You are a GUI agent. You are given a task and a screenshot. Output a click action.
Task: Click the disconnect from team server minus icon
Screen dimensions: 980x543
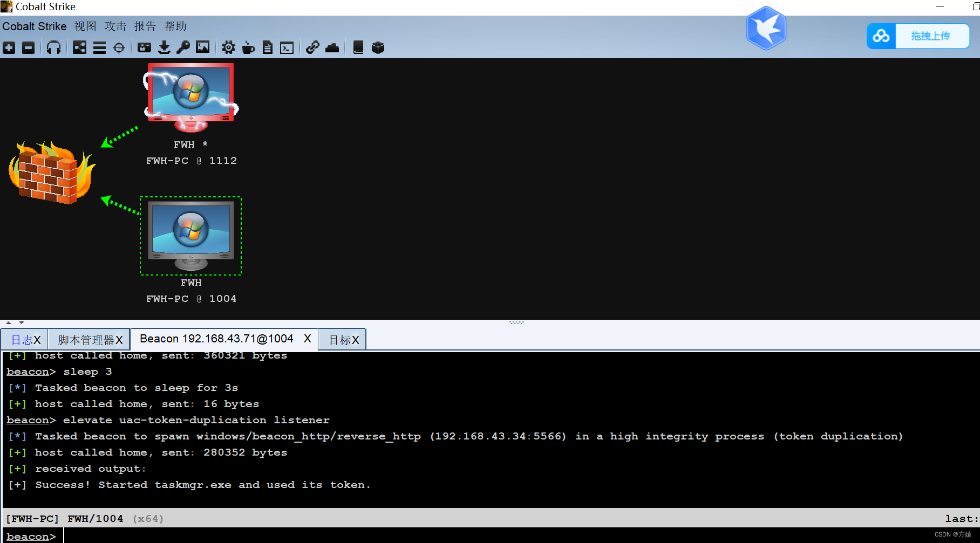pyautogui.click(x=29, y=48)
